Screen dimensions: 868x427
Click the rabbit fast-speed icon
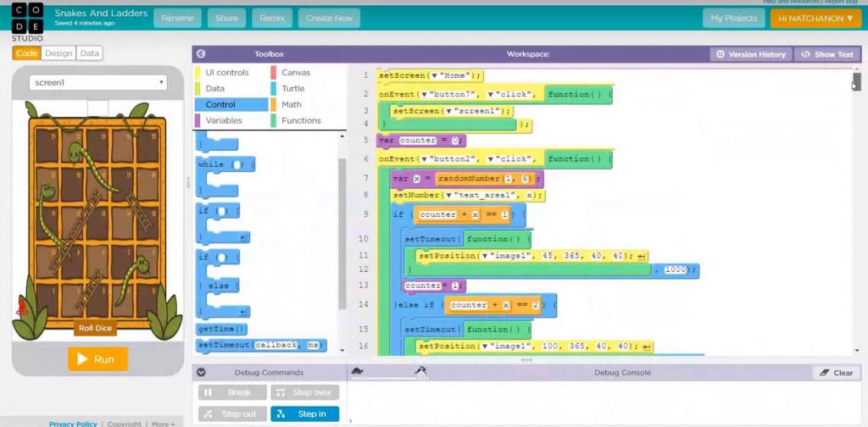(420, 370)
